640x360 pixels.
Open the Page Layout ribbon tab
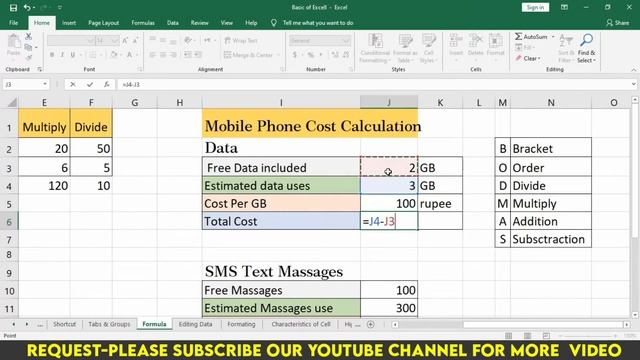point(103,23)
